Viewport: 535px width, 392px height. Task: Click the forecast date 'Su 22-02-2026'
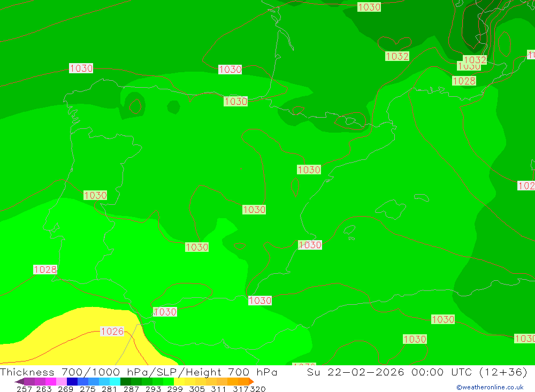click(356, 372)
